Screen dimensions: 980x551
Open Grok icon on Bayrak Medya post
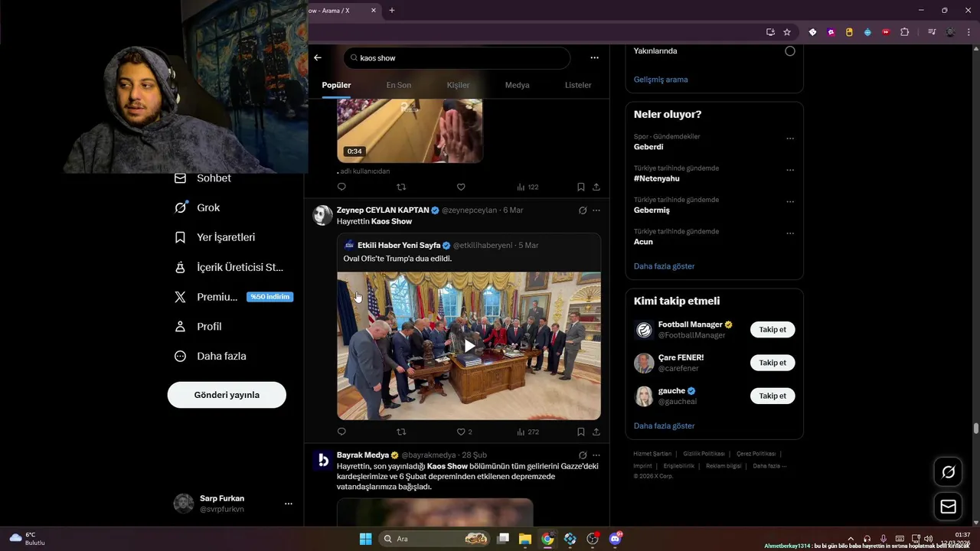tap(583, 455)
